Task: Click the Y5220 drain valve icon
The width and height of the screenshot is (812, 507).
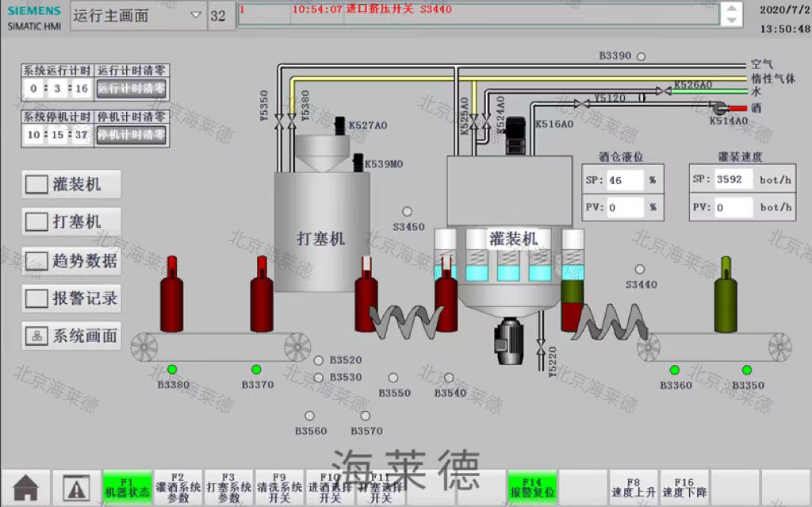Action: (x=542, y=348)
